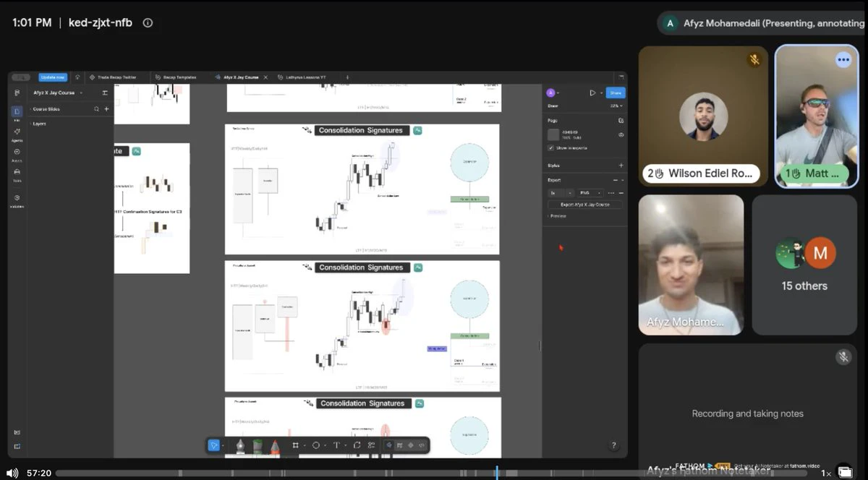Open a new tab with plus button
The image size is (868, 480).
click(347, 77)
